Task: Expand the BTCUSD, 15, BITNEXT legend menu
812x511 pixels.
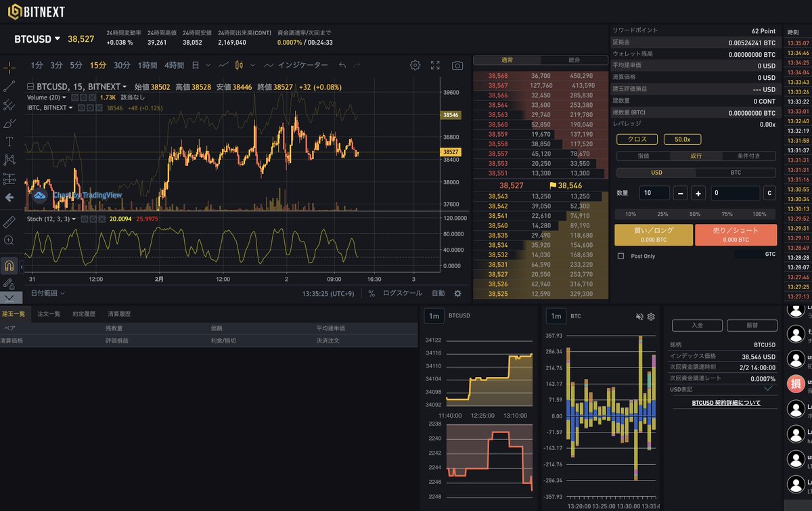Action: pos(125,87)
